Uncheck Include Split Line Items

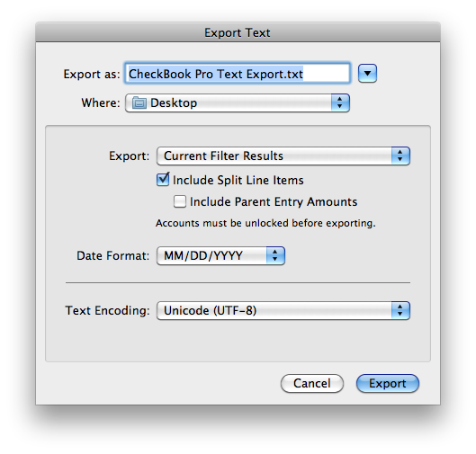coord(163,179)
